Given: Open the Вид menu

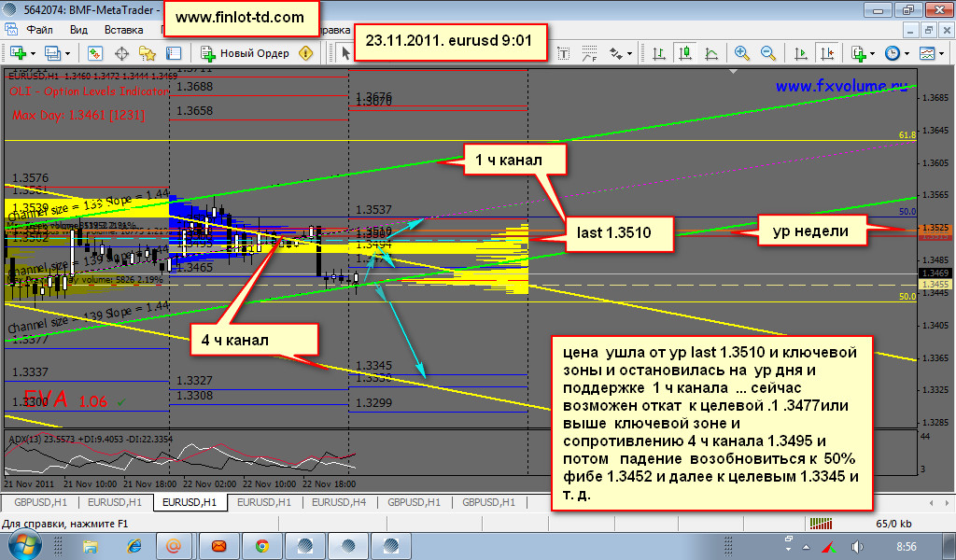Looking at the screenshot, I should [x=78, y=30].
